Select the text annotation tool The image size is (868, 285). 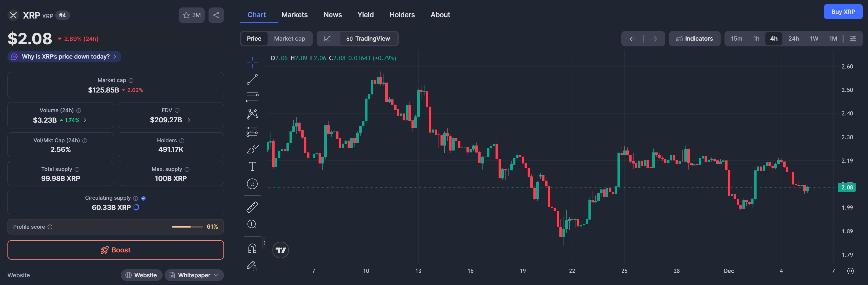[x=252, y=167]
